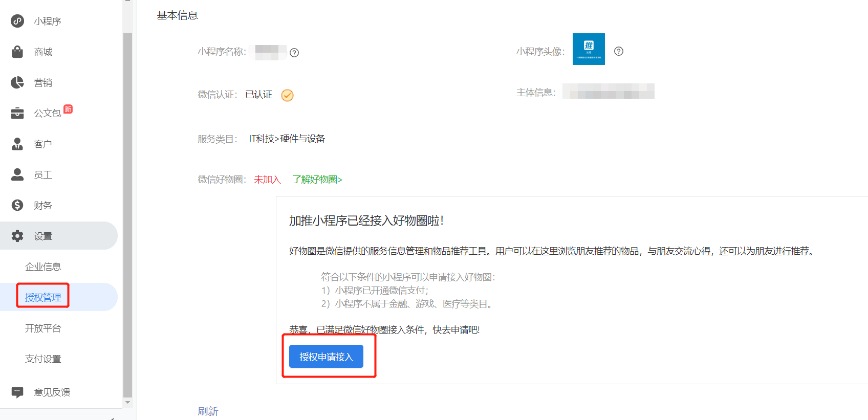Image resolution: width=868 pixels, height=420 pixels.
Task: Open 意见反馈 feedback entry
Action: 52,392
